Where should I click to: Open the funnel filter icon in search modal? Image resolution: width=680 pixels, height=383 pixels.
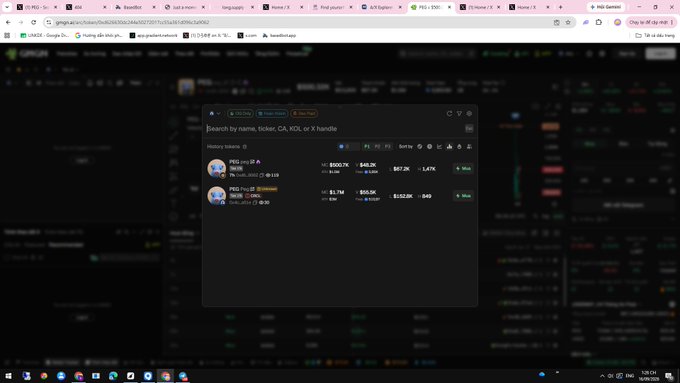point(459,114)
